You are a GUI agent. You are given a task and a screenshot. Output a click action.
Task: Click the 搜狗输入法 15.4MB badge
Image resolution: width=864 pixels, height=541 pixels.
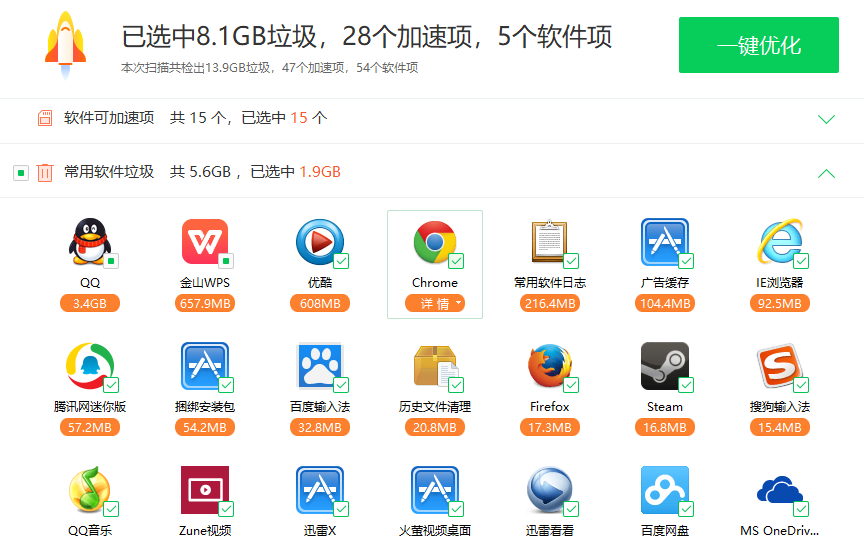pyautogui.click(x=780, y=428)
